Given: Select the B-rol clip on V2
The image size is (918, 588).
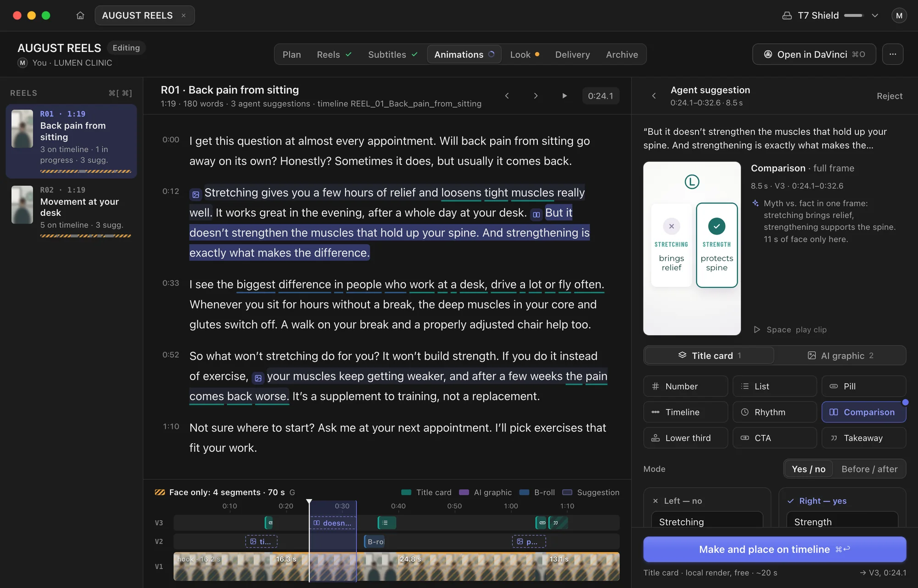Looking at the screenshot, I should point(374,542).
